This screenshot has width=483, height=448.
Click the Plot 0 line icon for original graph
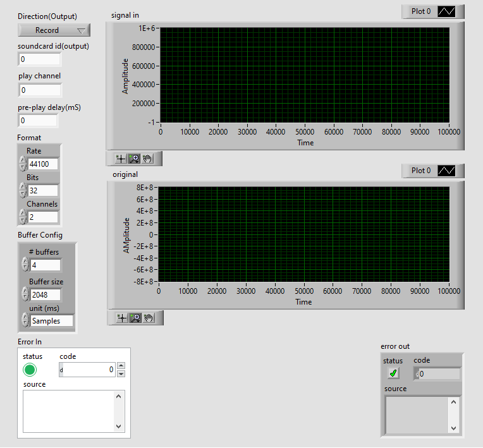click(447, 171)
